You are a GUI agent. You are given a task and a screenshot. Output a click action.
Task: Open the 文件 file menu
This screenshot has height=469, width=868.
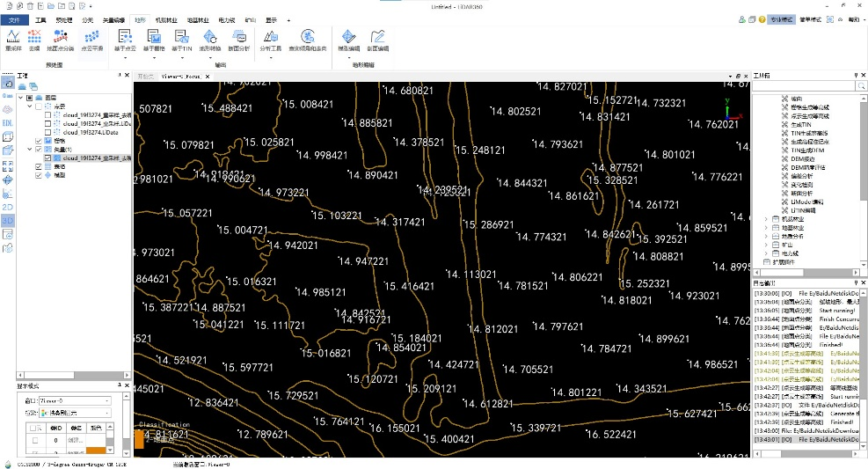14,20
